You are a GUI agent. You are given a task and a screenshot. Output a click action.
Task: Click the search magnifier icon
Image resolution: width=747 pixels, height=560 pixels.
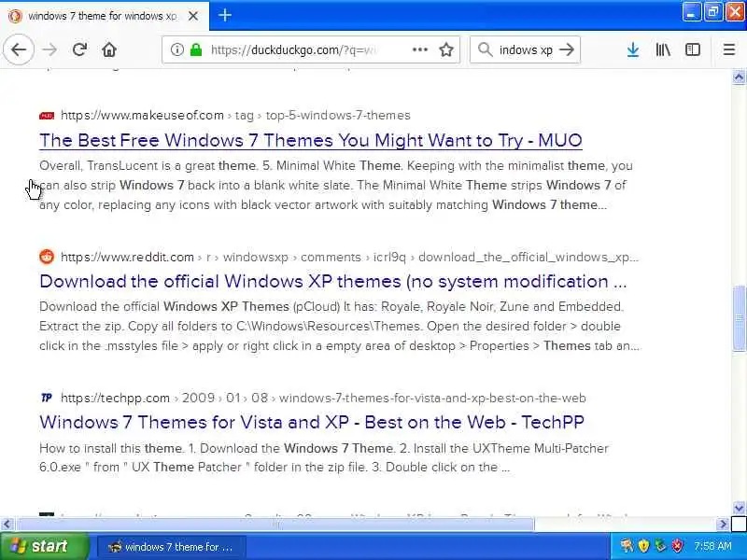pyautogui.click(x=485, y=49)
